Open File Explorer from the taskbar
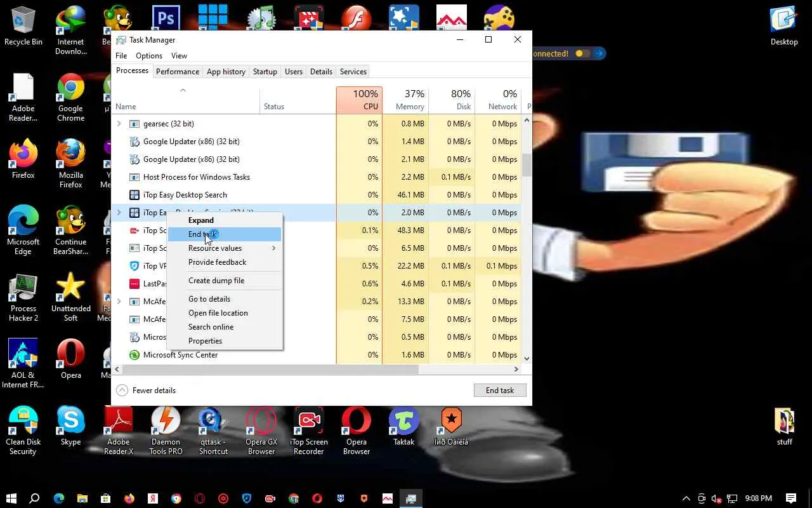812x508 pixels. [82, 498]
